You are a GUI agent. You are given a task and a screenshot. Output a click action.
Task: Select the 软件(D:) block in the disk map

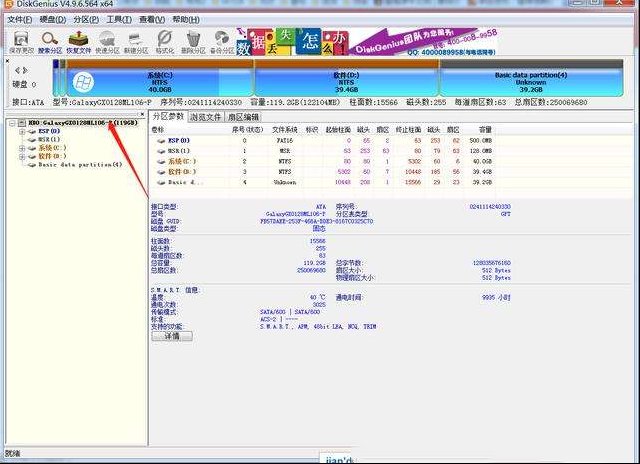click(x=346, y=78)
